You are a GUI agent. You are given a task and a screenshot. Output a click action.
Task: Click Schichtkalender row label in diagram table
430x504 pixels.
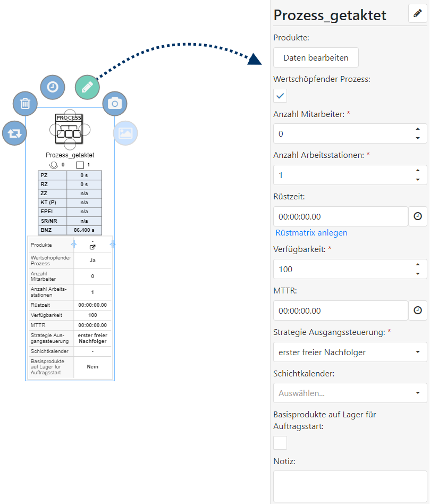pos(49,351)
